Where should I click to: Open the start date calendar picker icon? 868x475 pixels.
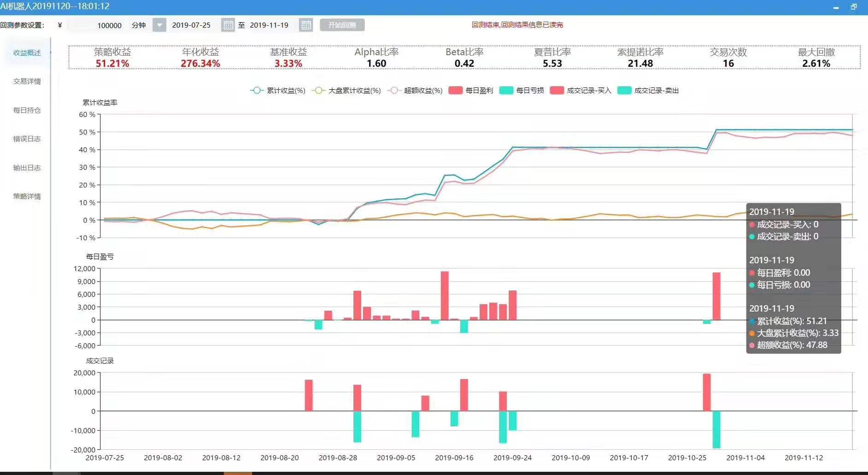tap(228, 25)
